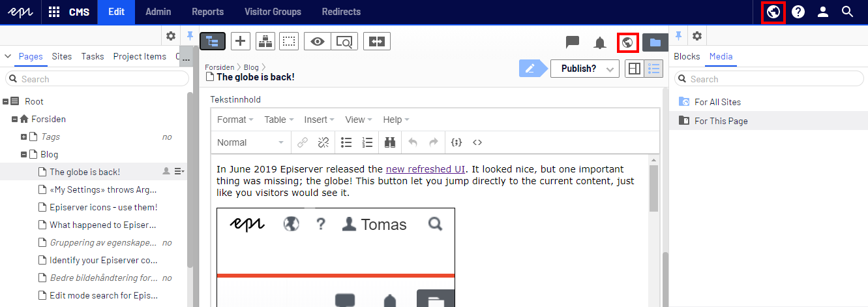Image resolution: width=868 pixels, height=307 pixels.
Task: Open the Normal paragraph style dropdown
Action: pos(250,142)
